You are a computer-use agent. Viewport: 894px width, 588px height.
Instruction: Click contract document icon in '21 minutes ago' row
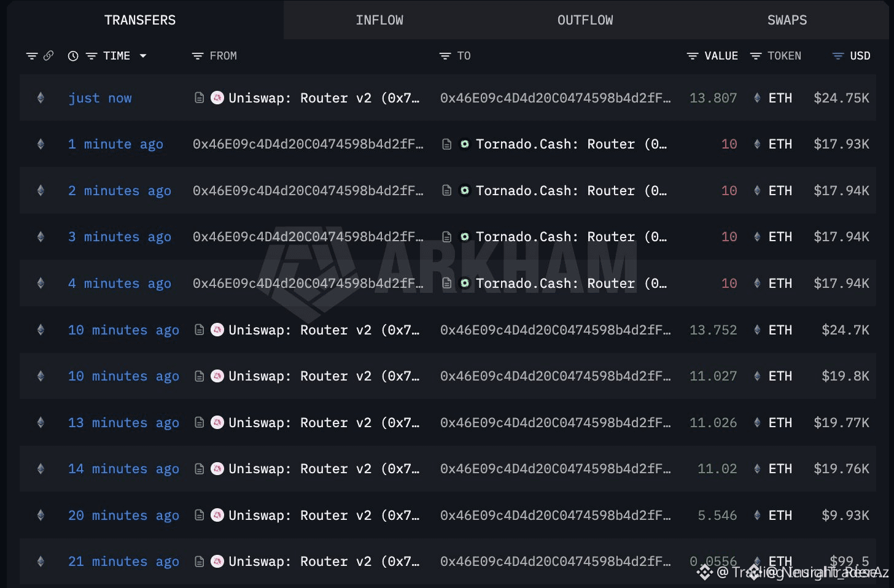point(200,561)
